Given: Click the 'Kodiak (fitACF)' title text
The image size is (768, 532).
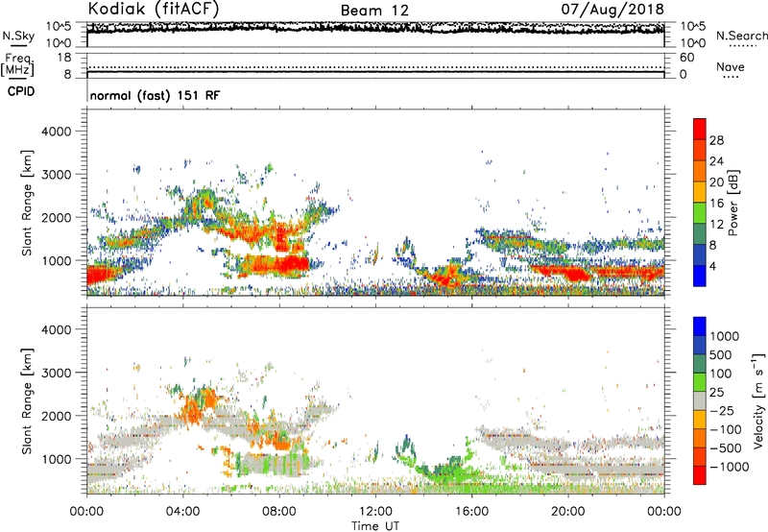Looking at the screenshot, I should (154, 9).
